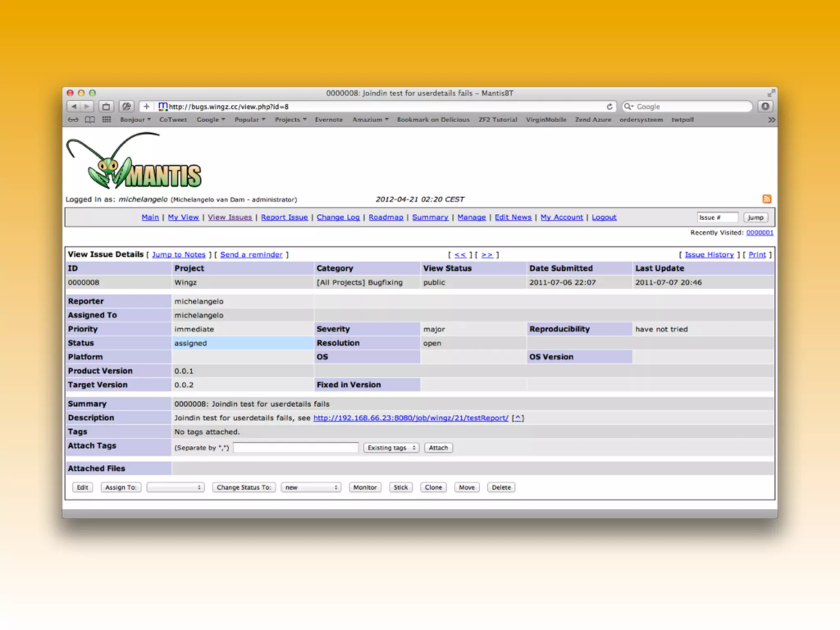Click the add bookmark plus button
840x630 pixels.
pos(146,107)
